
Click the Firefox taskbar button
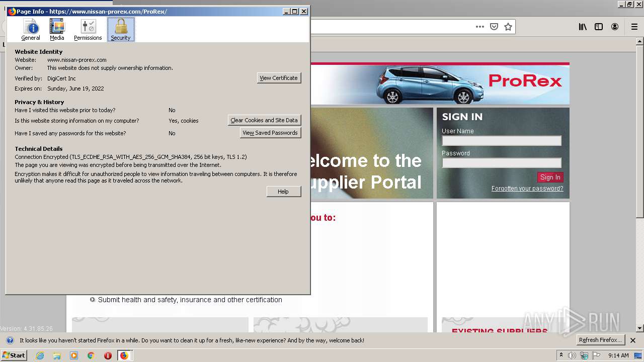(x=124, y=355)
